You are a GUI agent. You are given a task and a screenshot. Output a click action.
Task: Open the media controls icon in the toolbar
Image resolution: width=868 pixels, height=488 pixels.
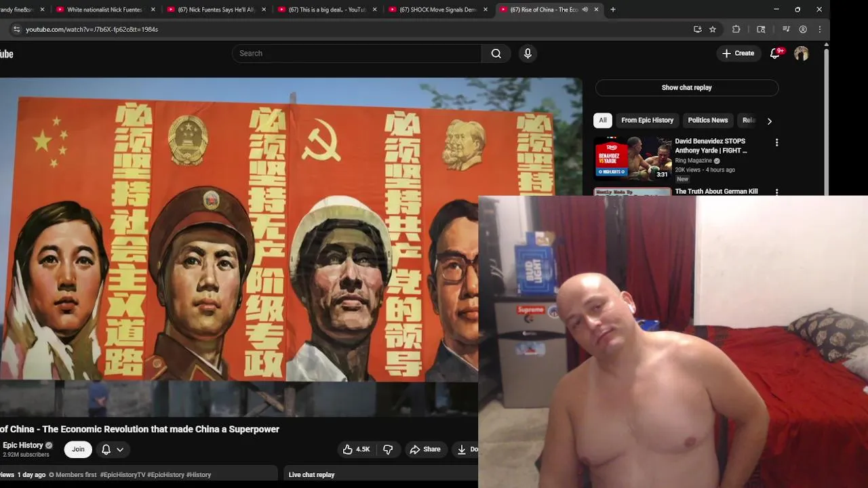(786, 29)
